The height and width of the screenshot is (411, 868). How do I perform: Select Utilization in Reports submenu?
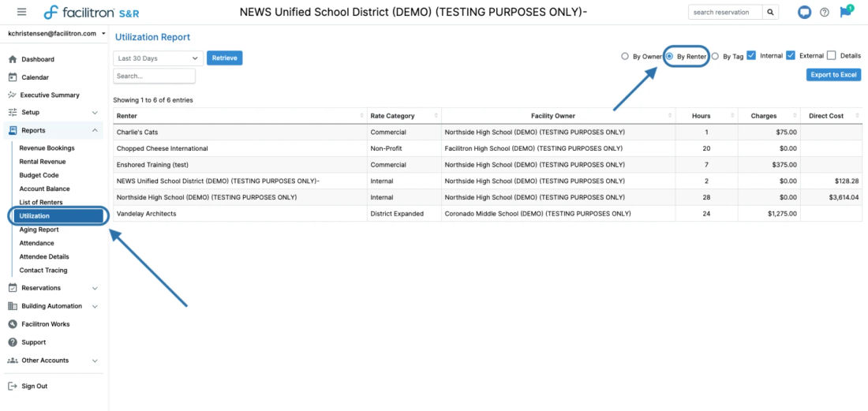click(x=58, y=215)
